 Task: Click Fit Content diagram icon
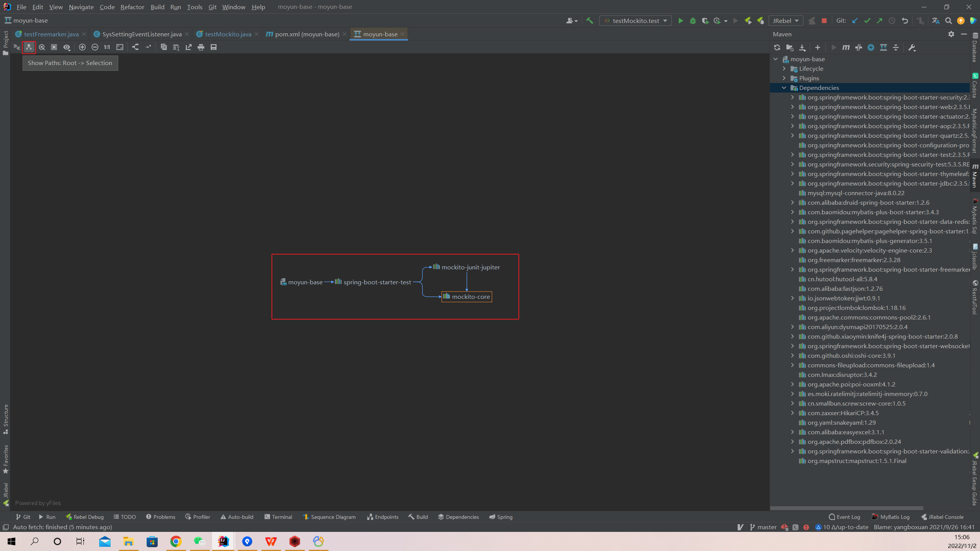click(120, 47)
